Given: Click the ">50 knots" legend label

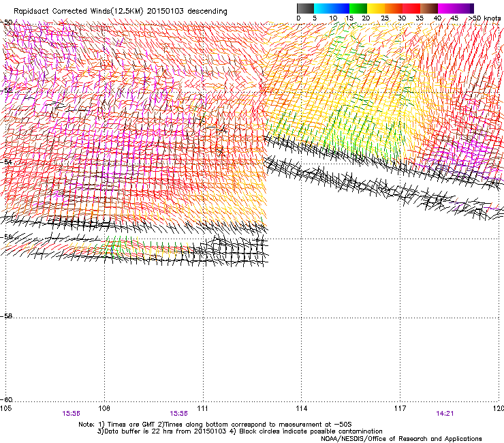Looking at the screenshot, I should pos(484,18).
